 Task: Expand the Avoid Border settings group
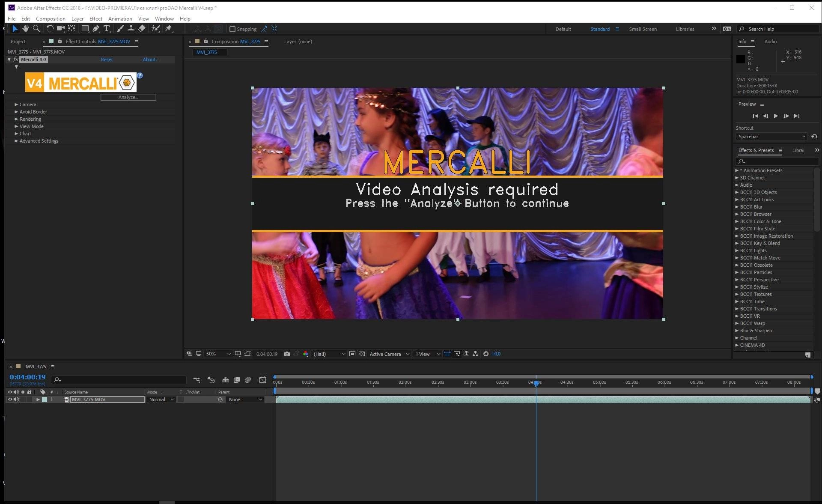[x=16, y=112]
